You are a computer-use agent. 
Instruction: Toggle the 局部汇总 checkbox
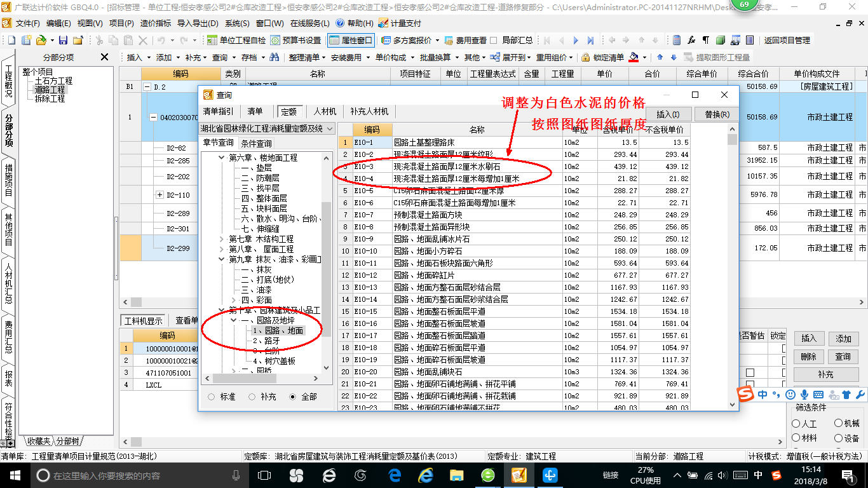494,40
